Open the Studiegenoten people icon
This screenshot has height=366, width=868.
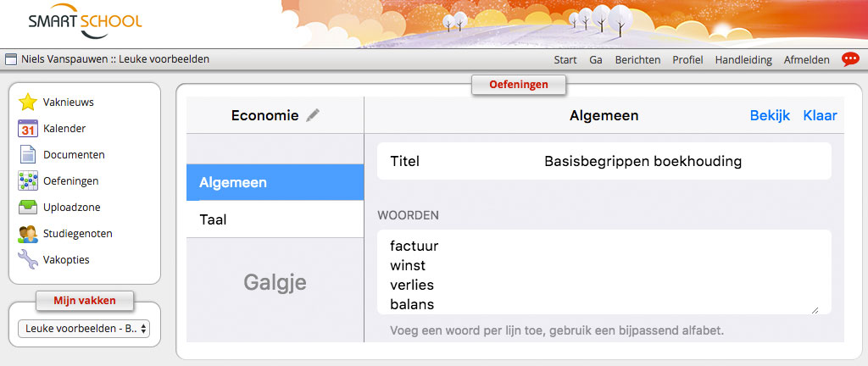pyautogui.click(x=28, y=234)
